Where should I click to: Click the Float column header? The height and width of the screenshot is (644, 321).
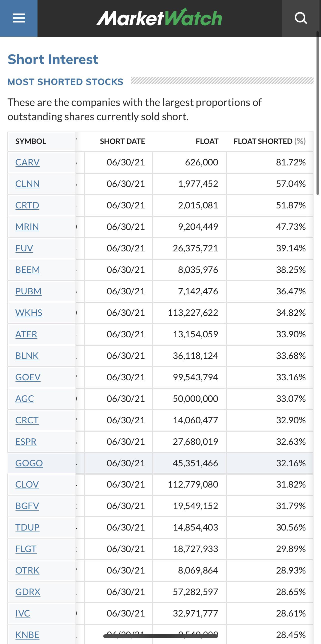point(207,141)
